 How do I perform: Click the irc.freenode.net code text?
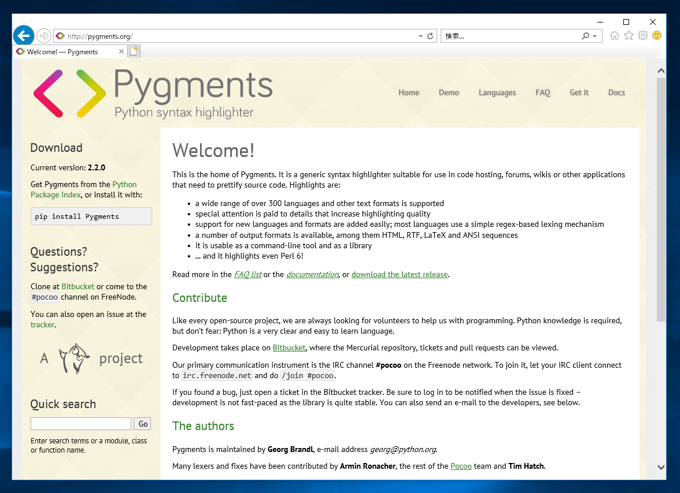tap(217, 375)
